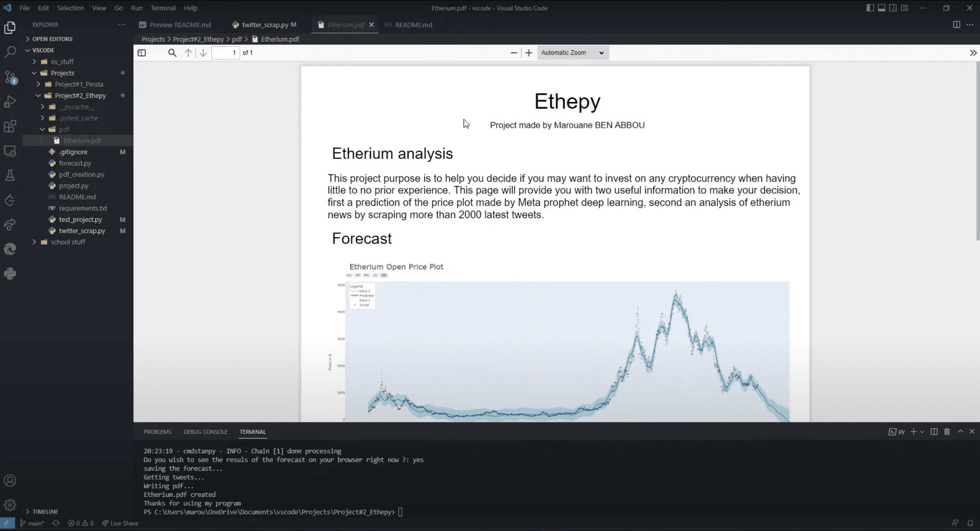Open the Search view in activity bar
This screenshot has width=980, height=531.
10,52
